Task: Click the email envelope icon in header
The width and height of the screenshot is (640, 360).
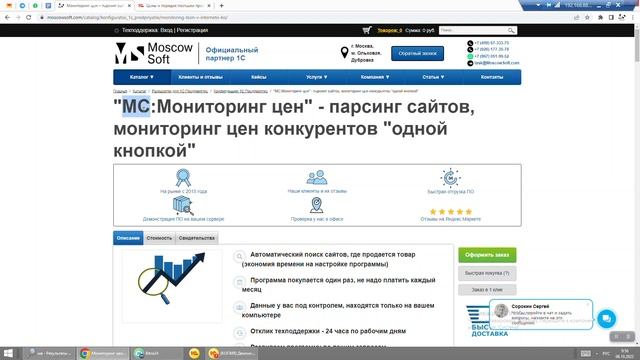Action: 470,63
